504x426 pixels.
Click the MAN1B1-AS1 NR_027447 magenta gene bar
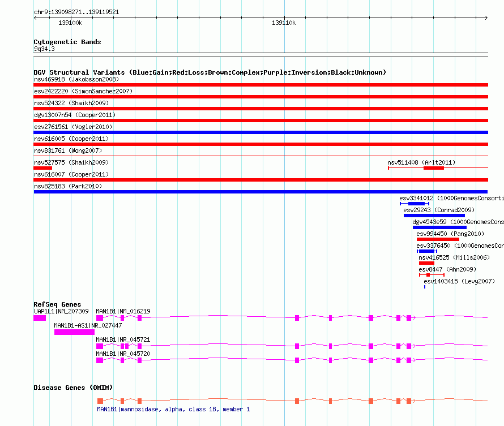tap(74, 332)
